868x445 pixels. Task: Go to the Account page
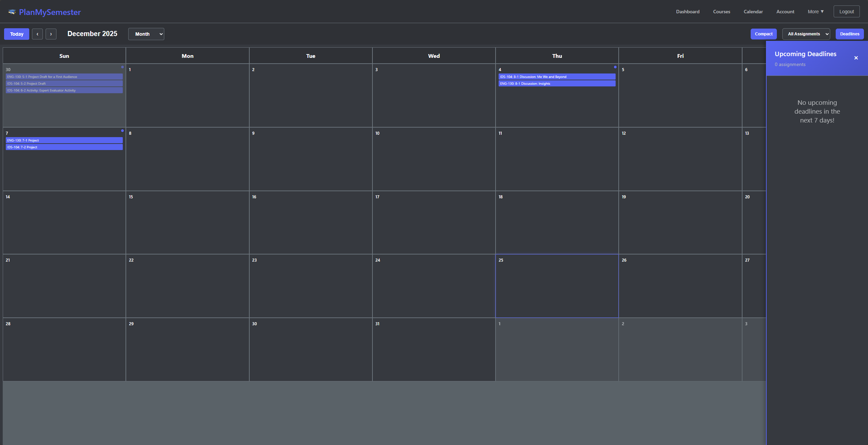785,11
